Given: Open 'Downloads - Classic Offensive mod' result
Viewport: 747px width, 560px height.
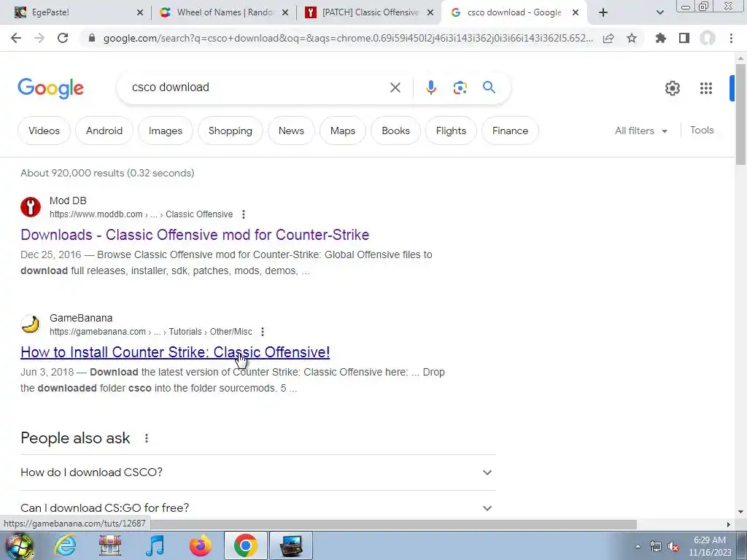Looking at the screenshot, I should pyautogui.click(x=195, y=235).
